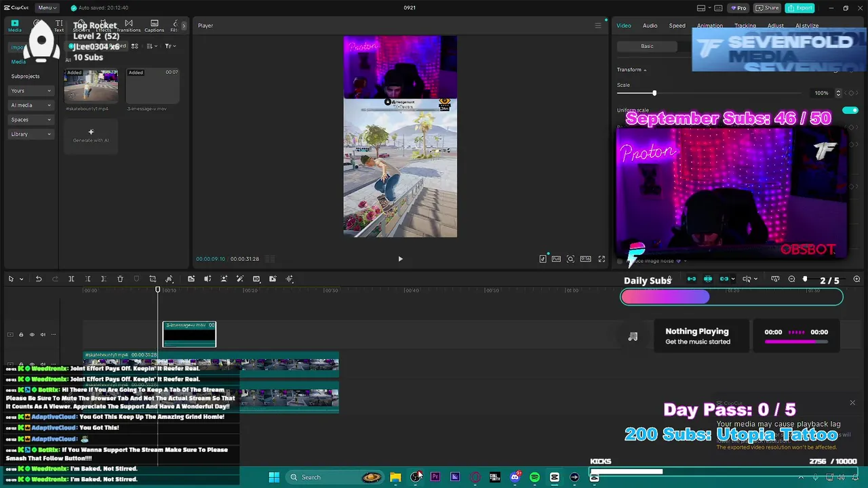This screenshot has width=868, height=488.
Task: Click the HD quality toolbar icon
Action: [256, 279]
